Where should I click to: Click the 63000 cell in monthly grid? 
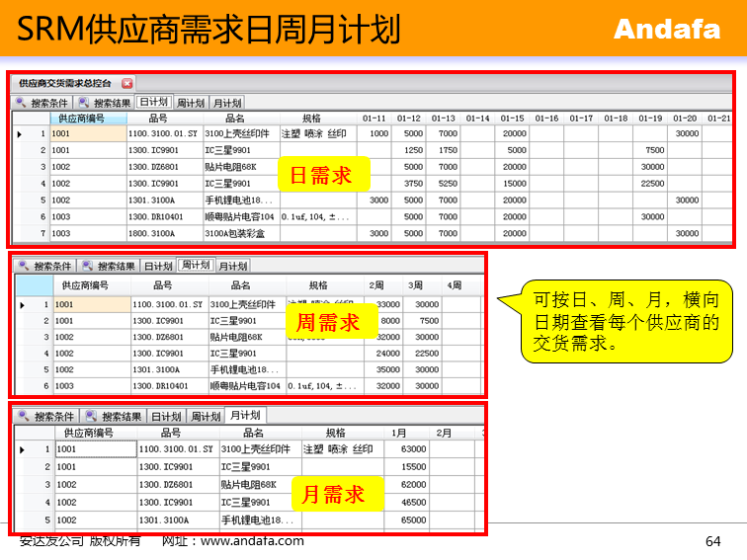click(x=413, y=449)
